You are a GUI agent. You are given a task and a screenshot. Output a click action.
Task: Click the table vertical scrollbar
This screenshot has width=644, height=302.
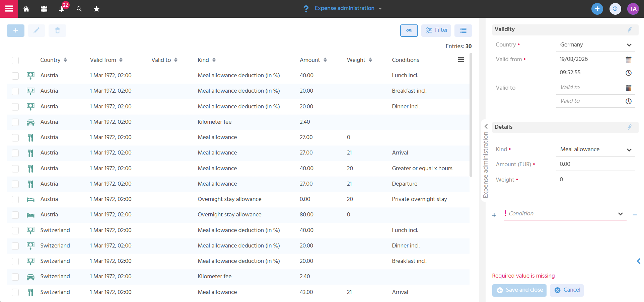pyautogui.click(x=471, y=115)
